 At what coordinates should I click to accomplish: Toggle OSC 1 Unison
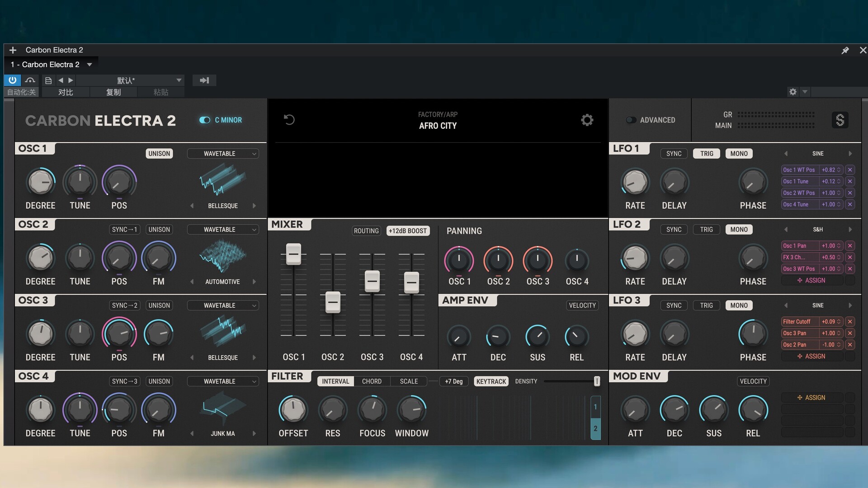tap(159, 154)
